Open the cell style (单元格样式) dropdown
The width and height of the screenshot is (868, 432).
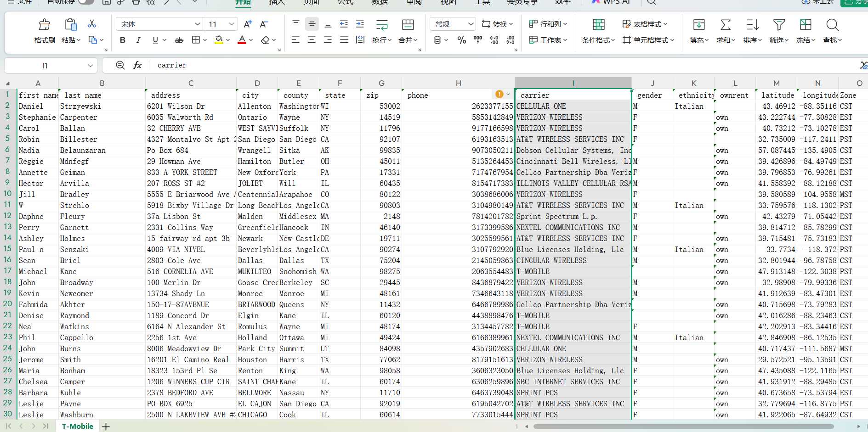click(648, 40)
